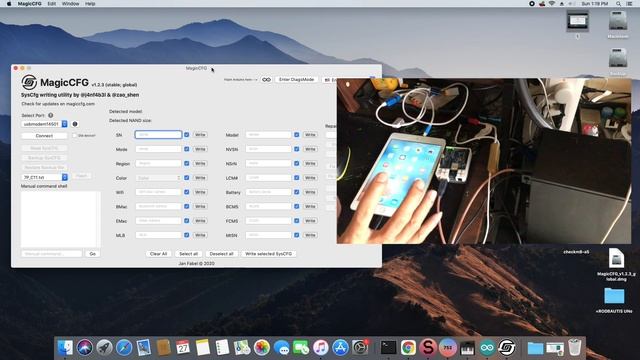The image size is (640, 360).
Task: Toggle the NVSN checkbox
Action: 297,149
